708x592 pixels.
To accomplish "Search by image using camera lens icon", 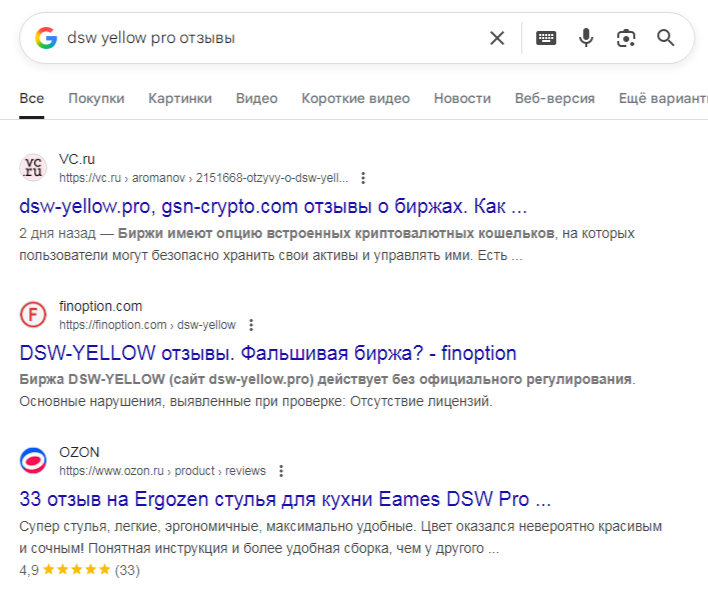I will [x=626, y=38].
